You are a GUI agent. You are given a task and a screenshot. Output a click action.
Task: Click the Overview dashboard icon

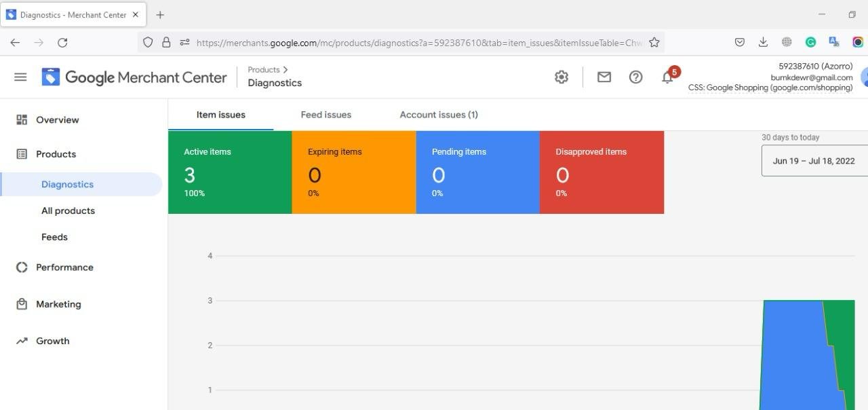point(22,119)
